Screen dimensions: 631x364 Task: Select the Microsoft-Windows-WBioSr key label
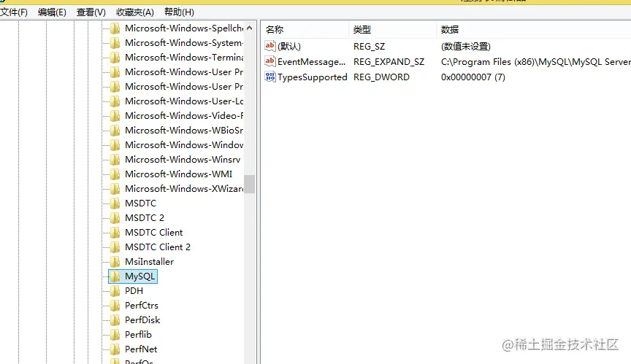tap(184, 130)
